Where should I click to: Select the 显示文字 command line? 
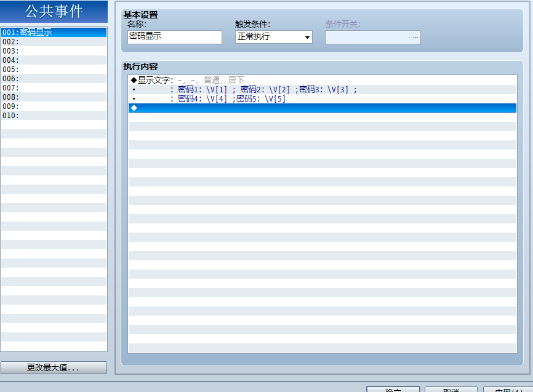[323, 80]
